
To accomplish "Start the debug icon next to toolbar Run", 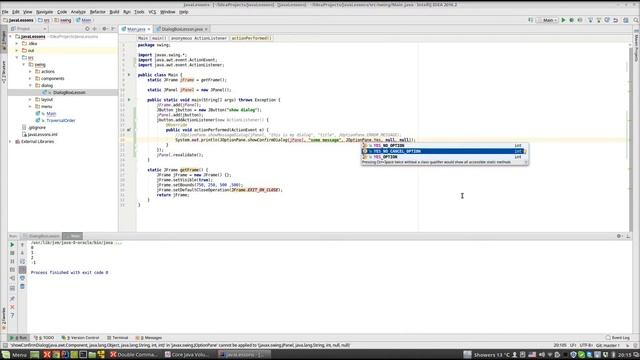I will click(571, 20).
